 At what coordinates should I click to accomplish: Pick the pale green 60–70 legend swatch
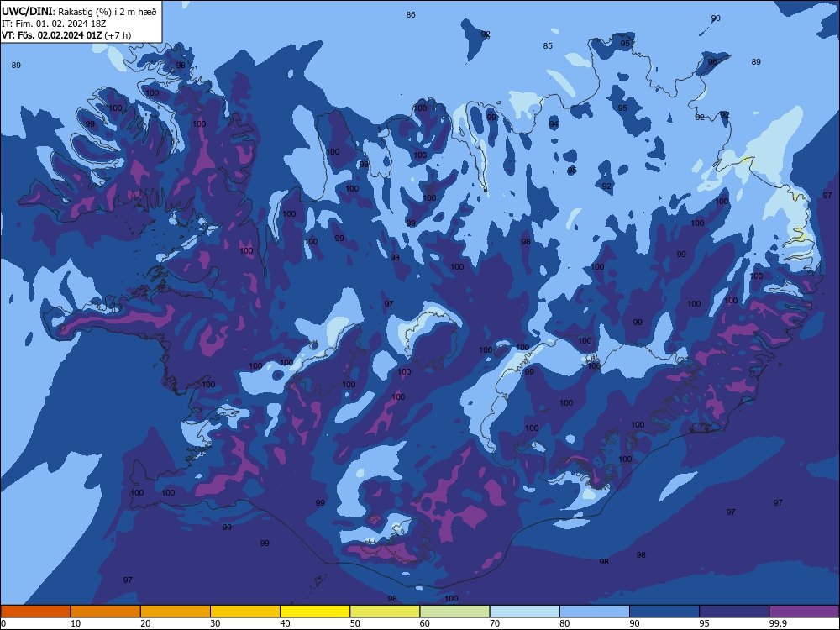coord(454,612)
